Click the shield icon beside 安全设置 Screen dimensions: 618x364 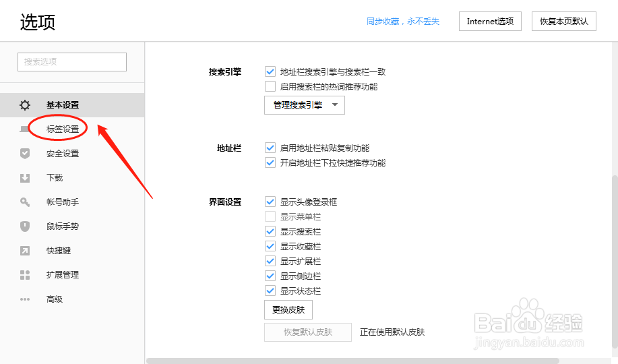click(x=25, y=154)
